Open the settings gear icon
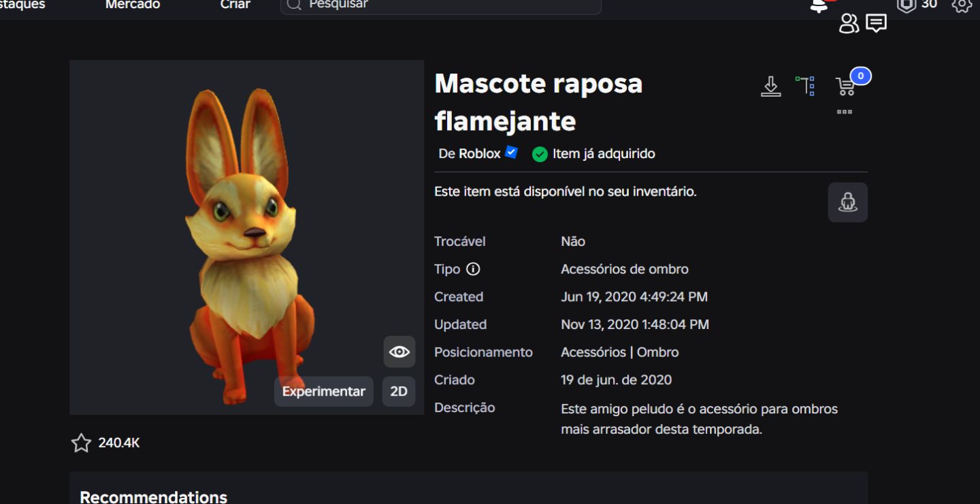This screenshot has height=504, width=980. coord(962,5)
